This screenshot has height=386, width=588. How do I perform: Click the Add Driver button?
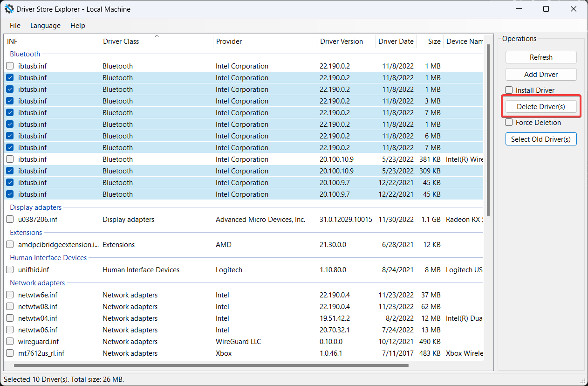(541, 75)
